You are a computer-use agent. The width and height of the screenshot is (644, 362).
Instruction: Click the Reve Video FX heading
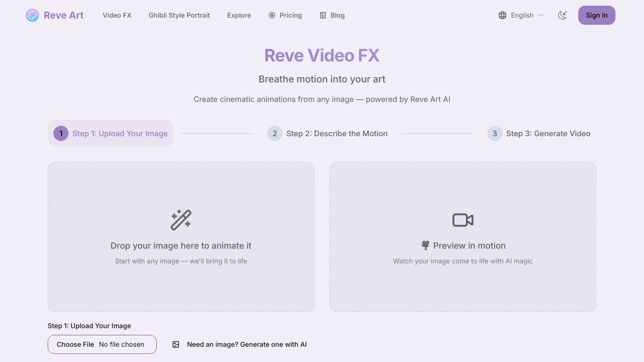pyautogui.click(x=322, y=55)
